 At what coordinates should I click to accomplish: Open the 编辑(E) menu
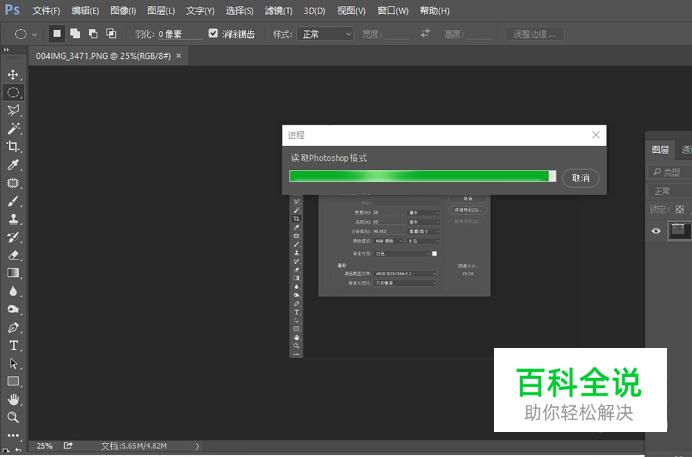click(85, 11)
